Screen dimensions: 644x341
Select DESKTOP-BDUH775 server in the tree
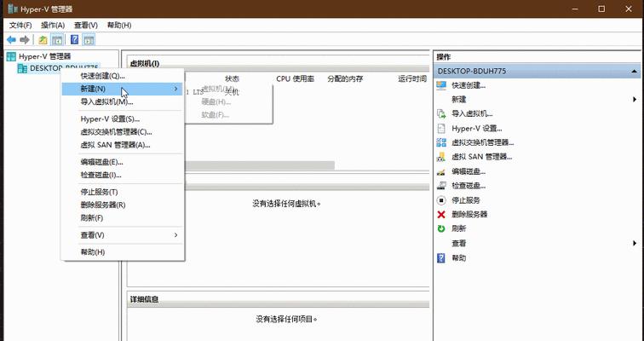(x=64, y=68)
